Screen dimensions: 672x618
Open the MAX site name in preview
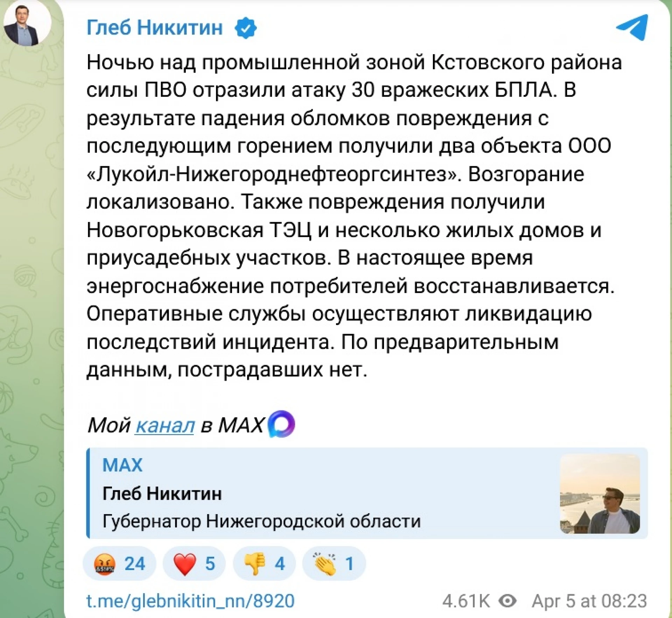click(122, 465)
